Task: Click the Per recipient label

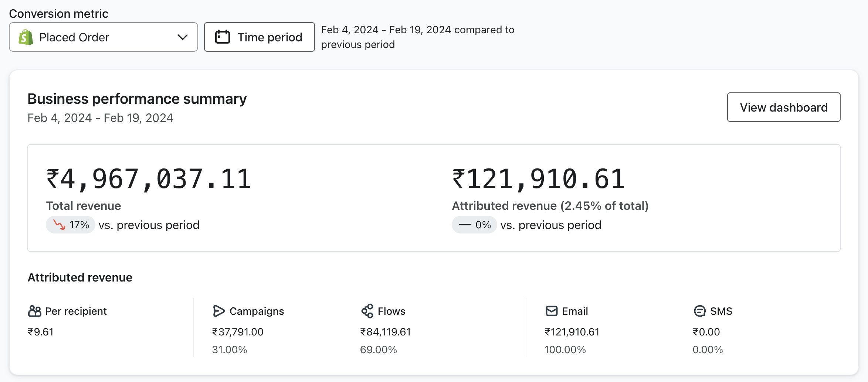Action: pyautogui.click(x=76, y=311)
